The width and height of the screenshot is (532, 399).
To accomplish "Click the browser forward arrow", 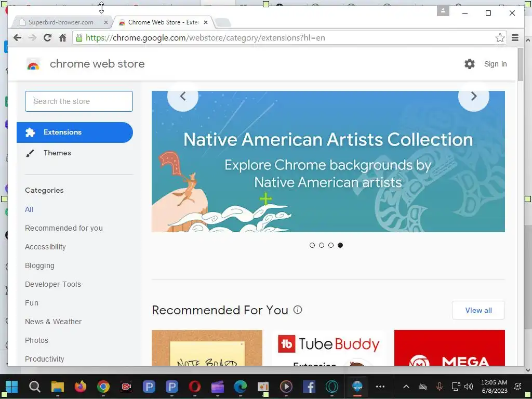I will [32, 37].
